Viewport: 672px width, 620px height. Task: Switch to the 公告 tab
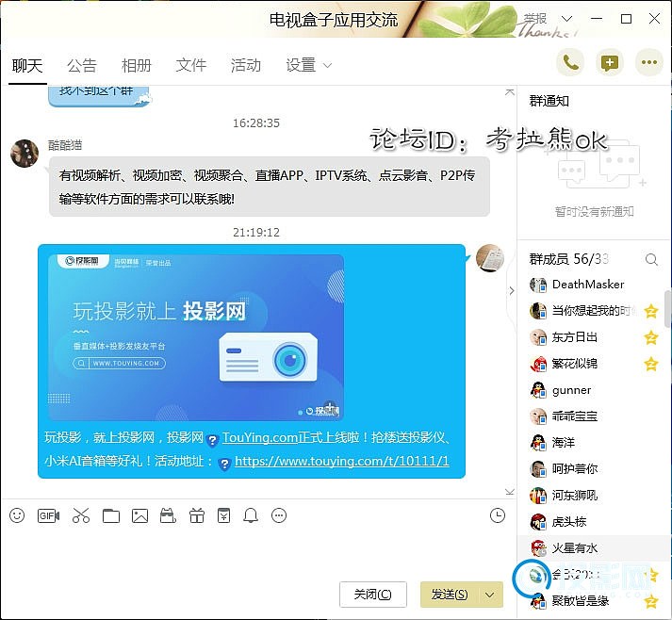(82, 65)
